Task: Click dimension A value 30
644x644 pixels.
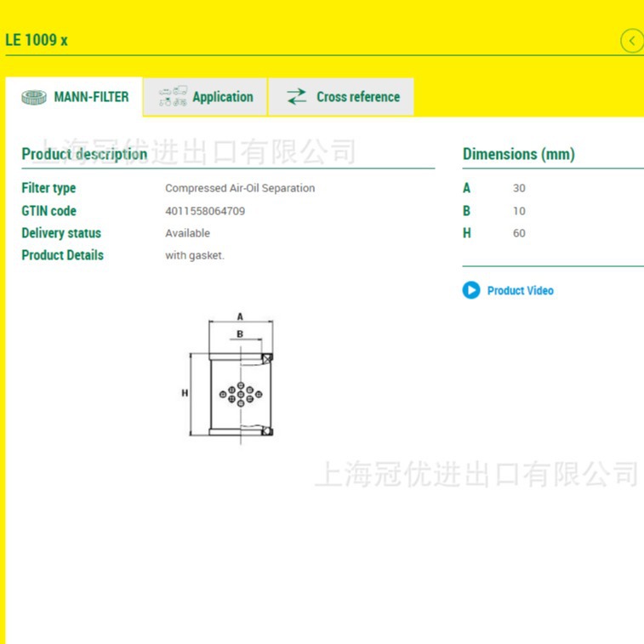Action: coord(519,188)
